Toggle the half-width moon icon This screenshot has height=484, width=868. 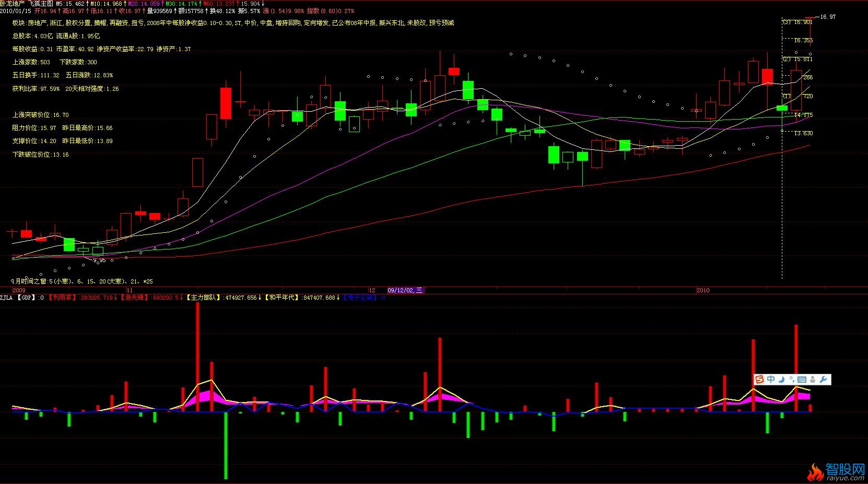point(782,380)
